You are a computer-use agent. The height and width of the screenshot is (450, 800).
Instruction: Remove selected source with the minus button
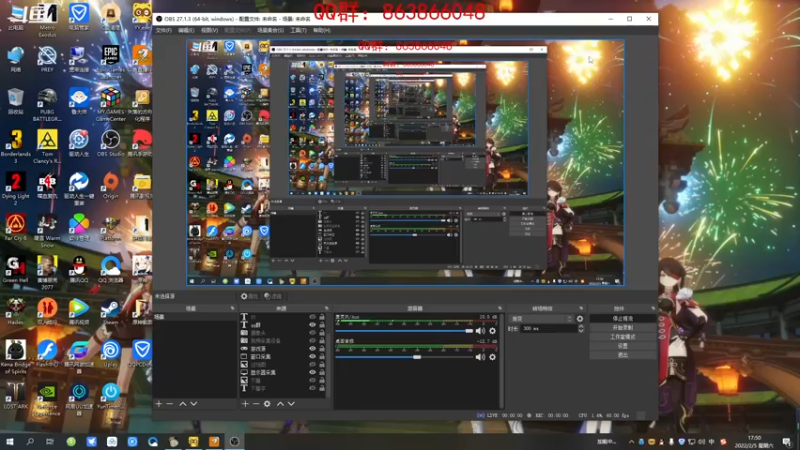coord(256,404)
